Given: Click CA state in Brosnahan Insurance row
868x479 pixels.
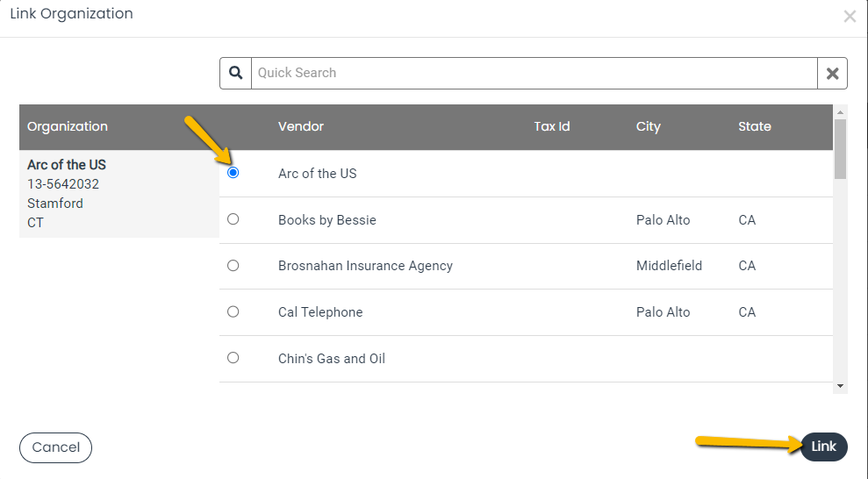Looking at the screenshot, I should pos(747,266).
